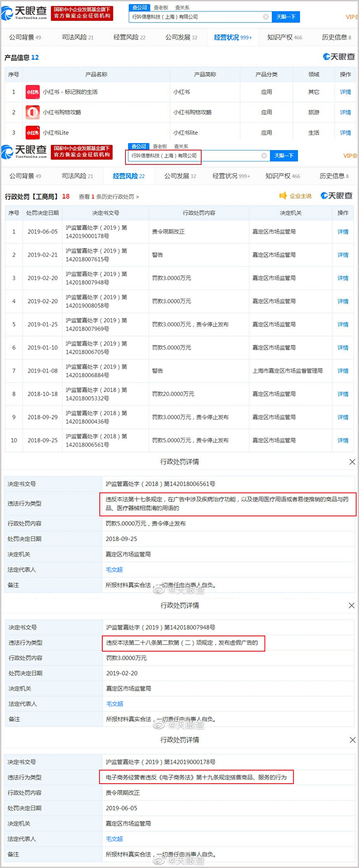The image size is (359, 868).
Task: Open 毛文超 link in 第142018006561号 detail
Action: pos(114,569)
